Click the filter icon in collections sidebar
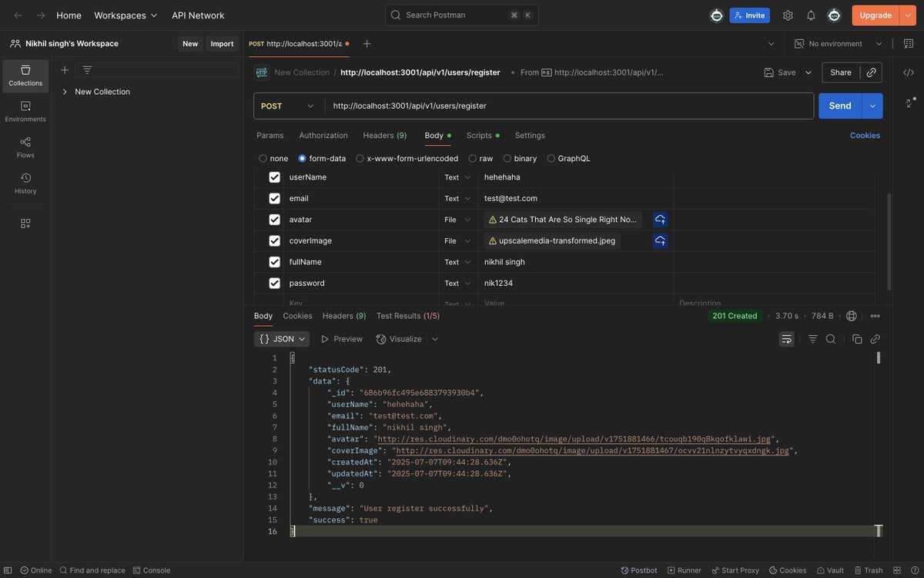Viewport: 924px width, 578px height. point(87,70)
